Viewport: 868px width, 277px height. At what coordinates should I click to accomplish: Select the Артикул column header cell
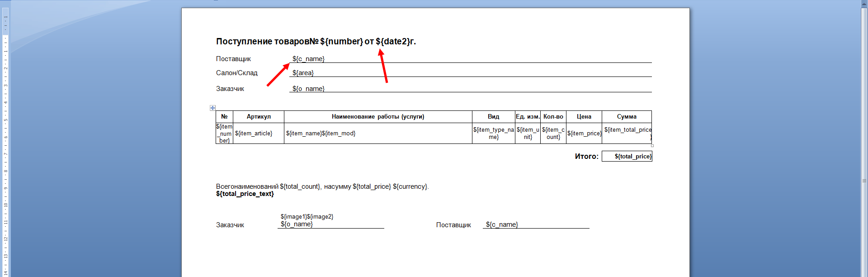pyautogui.click(x=259, y=117)
